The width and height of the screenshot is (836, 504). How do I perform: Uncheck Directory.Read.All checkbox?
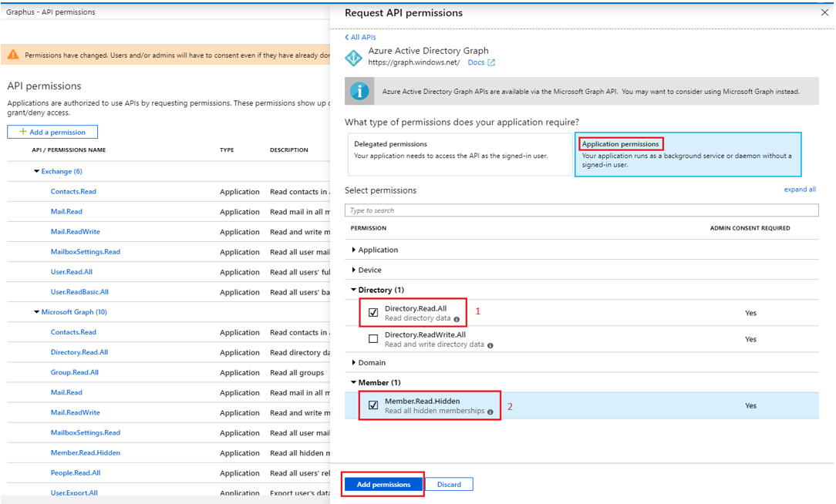click(373, 313)
